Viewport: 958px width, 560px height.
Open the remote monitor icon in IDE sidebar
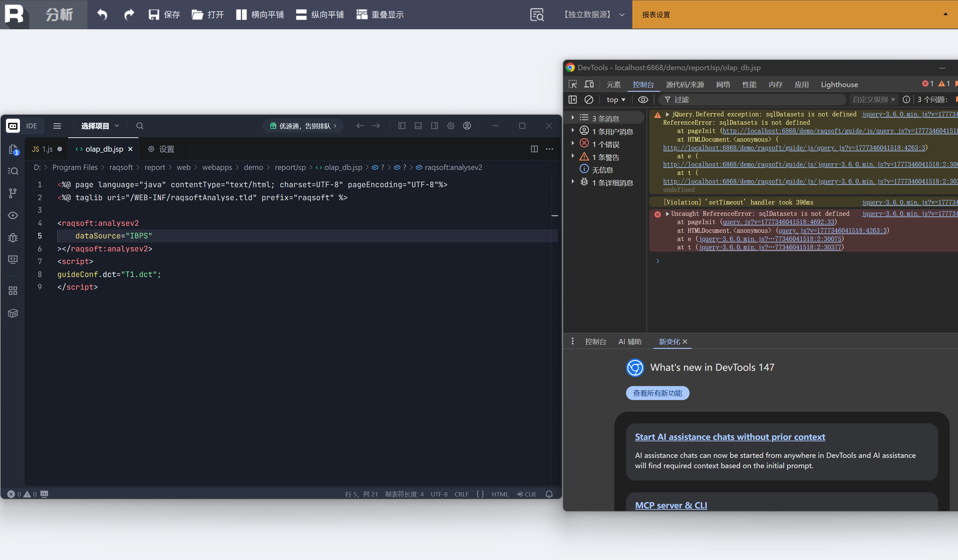coord(13,259)
